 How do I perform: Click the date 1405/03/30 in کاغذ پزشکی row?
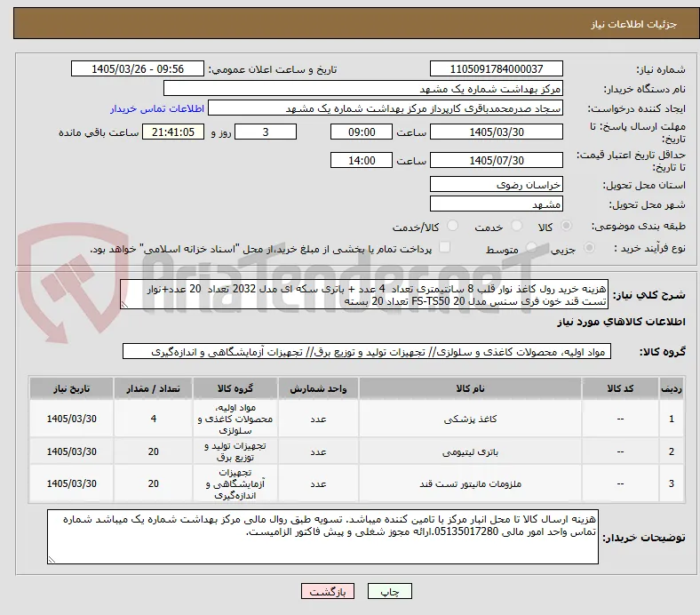(71, 419)
